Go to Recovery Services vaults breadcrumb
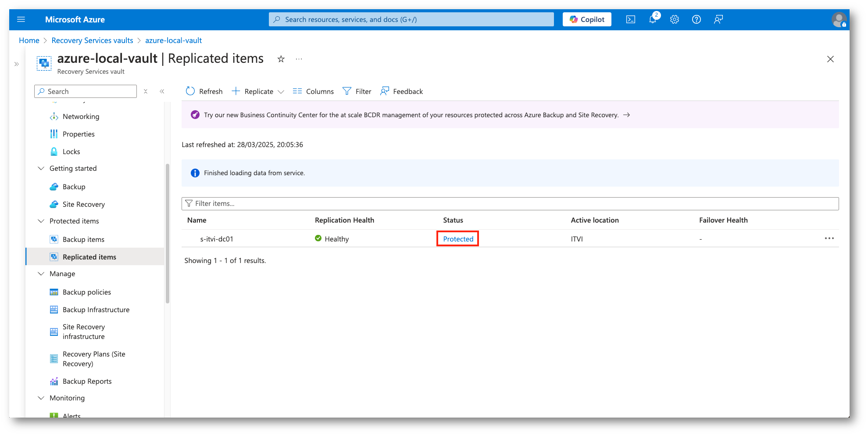The height and width of the screenshot is (436, 868). (x=92, y=40)
